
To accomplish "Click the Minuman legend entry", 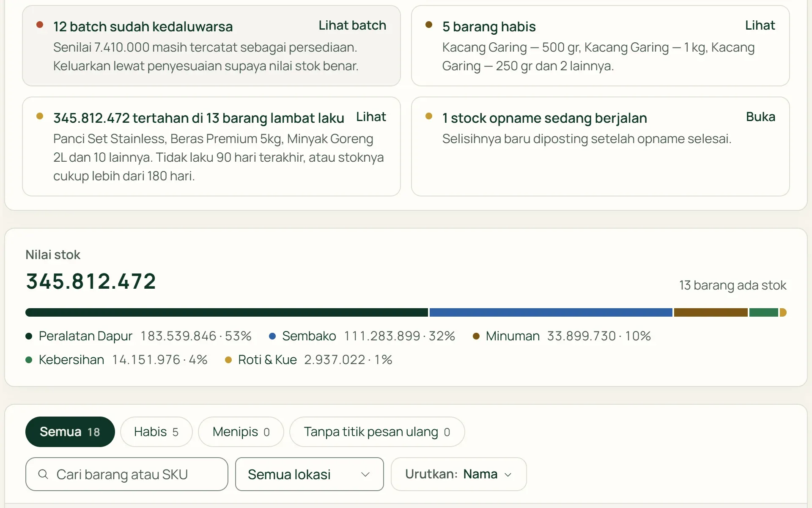I will tap(562, 336).
